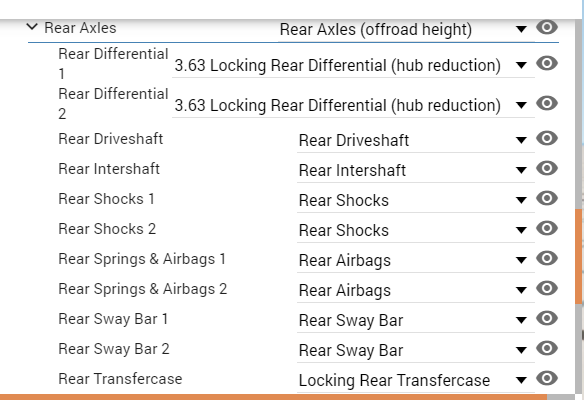Toggle visibility of Rear Axles part
The image size is (584, 400).
coord(547,27)
